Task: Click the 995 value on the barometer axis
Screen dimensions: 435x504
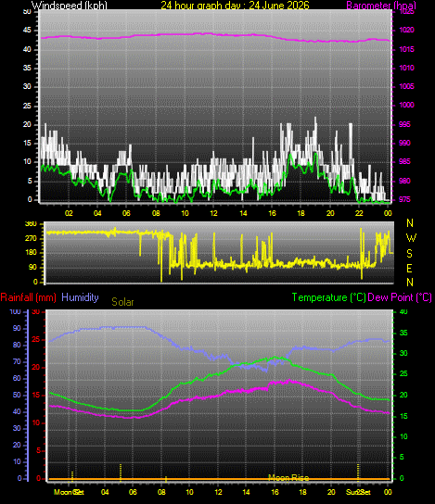Action: [x=404, y=124]
